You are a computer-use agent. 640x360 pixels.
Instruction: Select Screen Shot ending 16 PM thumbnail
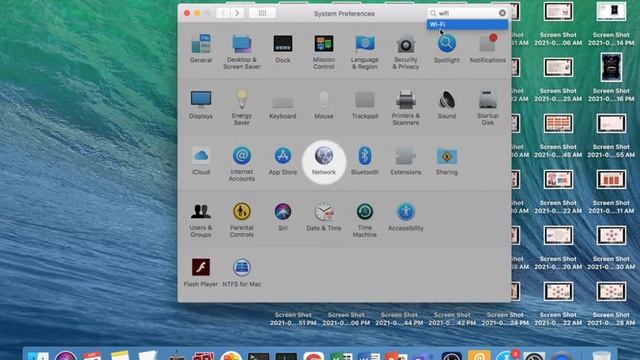coord(611,67)
